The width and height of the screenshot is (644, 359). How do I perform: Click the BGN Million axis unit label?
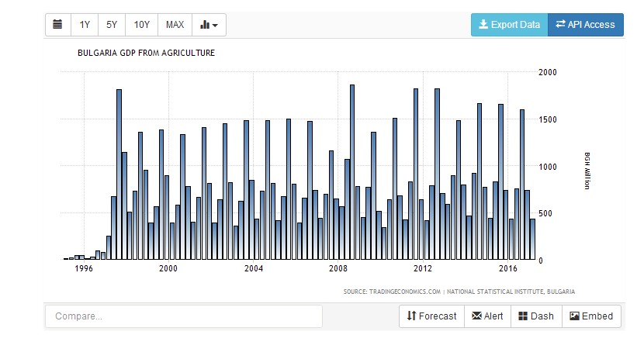pyautogui.click(x=587, y=171)
